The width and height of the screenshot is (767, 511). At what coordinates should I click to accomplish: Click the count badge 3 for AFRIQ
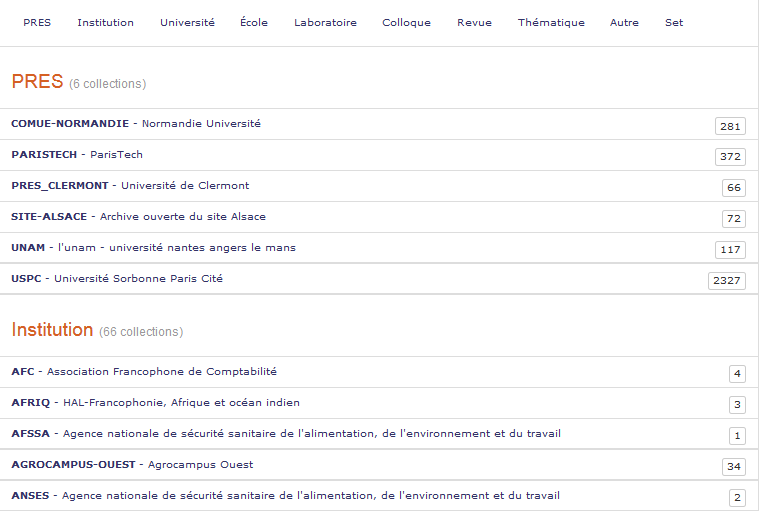tap(737, 404)
